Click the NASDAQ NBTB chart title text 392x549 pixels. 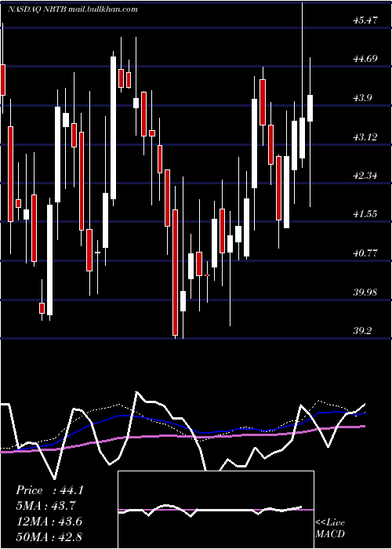(72, 9)
